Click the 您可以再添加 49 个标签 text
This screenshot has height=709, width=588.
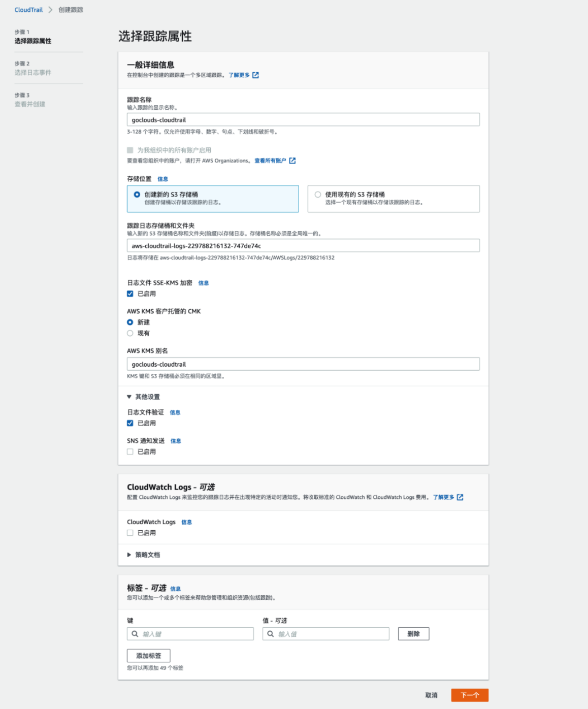click(x=155, y=668)
